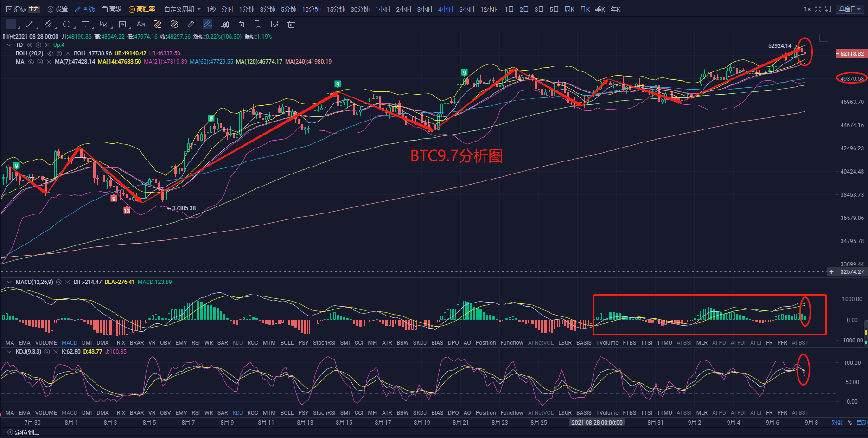Collapse the KDJ panel chevron
Screen dimensions: 868x438
9,352
